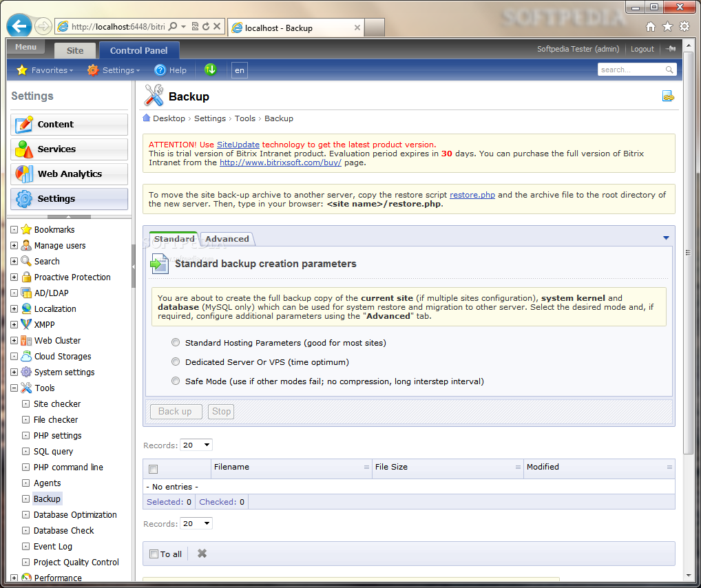Open the upper Records count dropdown
The height and width of the screenshot is (588, 701).
(196, 445)
